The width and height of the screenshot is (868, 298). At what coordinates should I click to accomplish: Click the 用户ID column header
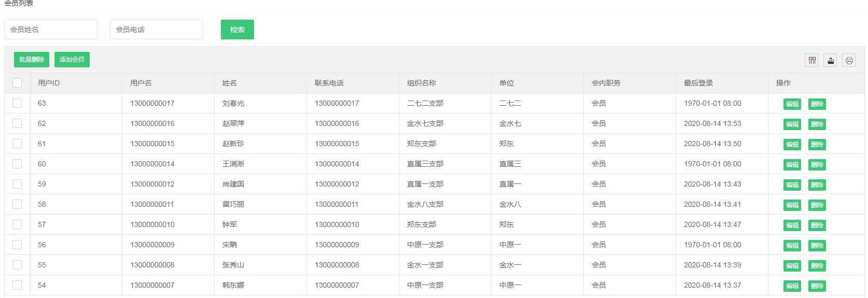pos(49,83)
